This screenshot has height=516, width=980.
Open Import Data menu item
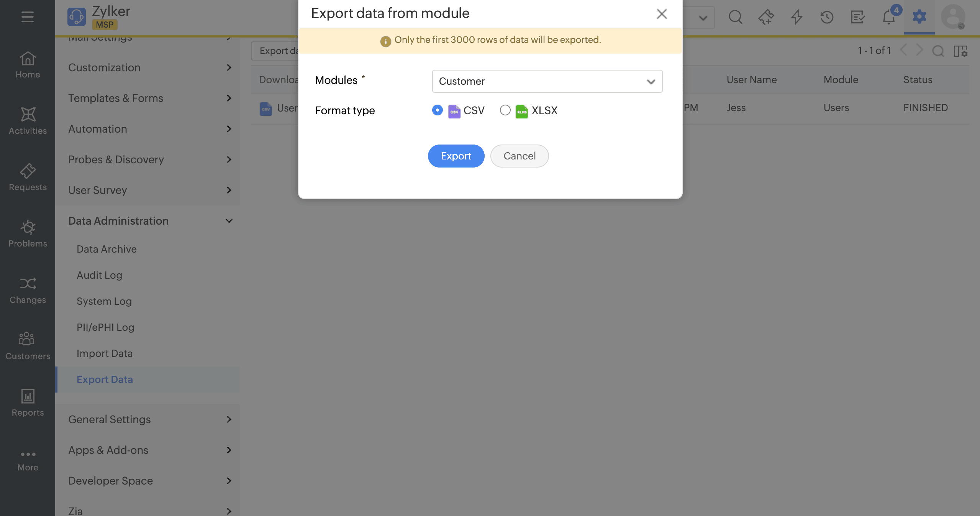point(105,353)
